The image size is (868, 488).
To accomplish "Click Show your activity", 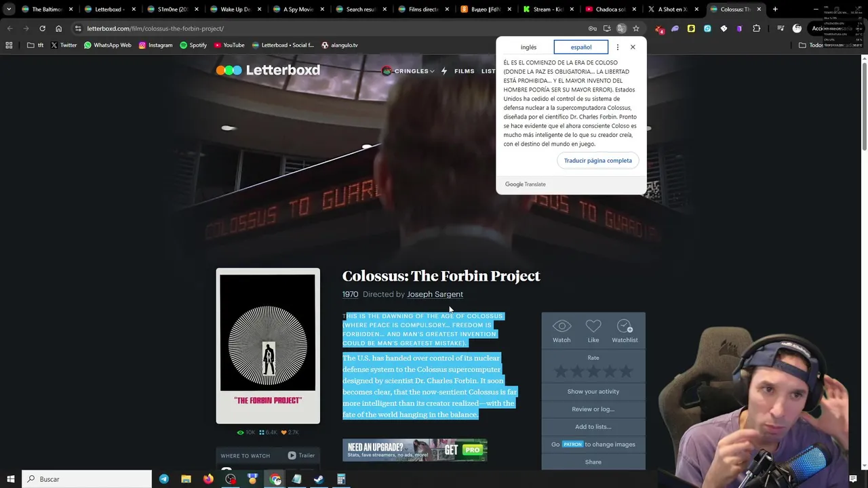I will coord(593,391).
